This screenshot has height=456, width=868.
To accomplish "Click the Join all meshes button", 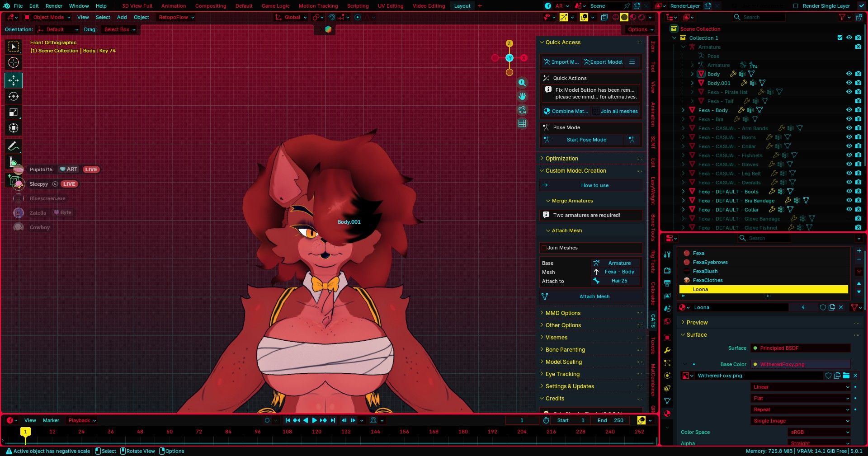I will point(616,111).
